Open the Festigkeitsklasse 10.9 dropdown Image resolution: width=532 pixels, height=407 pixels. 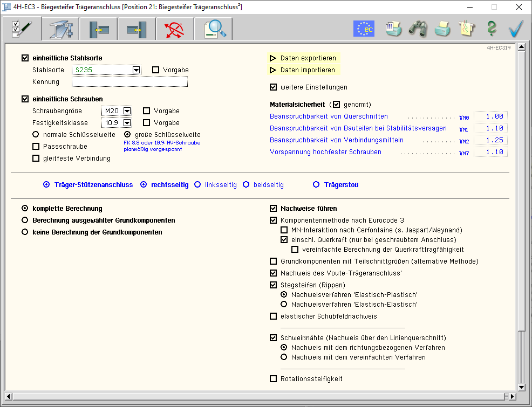pyautogui.click(x=127, y=123)
